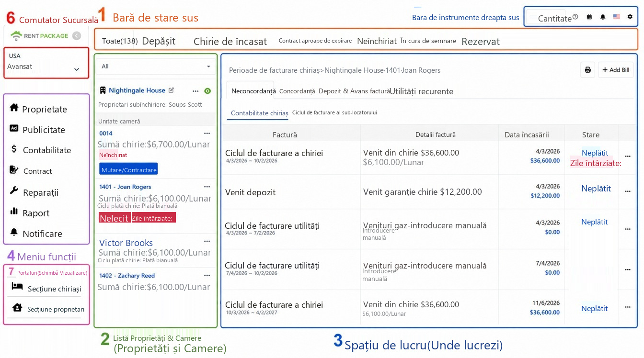
Task: Open row menu for utilities bill dated 7/4/2026
Action: coord(628,269)
